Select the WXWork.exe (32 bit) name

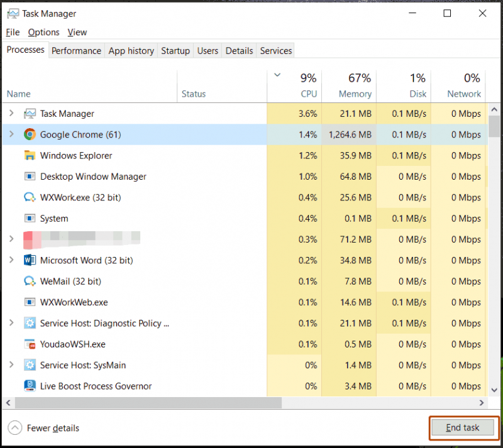pos(80,197)
